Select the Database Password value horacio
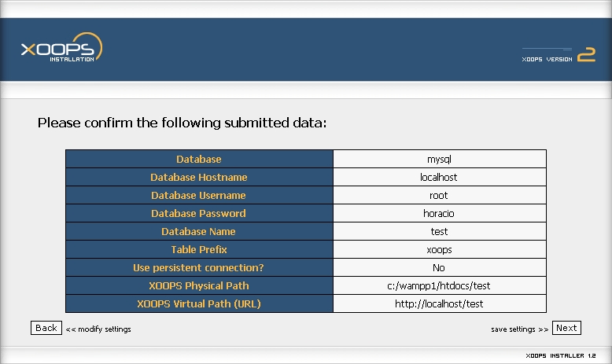Viewport: 612px width, 364px height. pos(439,213)
